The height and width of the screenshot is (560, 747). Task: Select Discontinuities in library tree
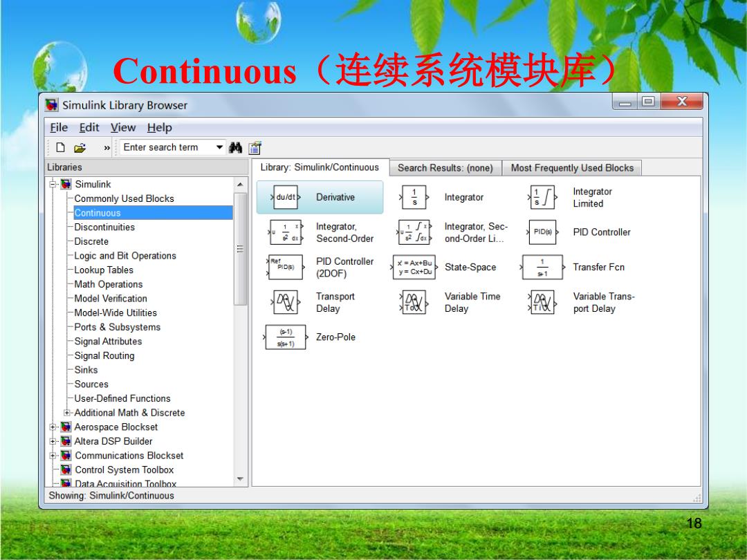[x=104, y=227]
